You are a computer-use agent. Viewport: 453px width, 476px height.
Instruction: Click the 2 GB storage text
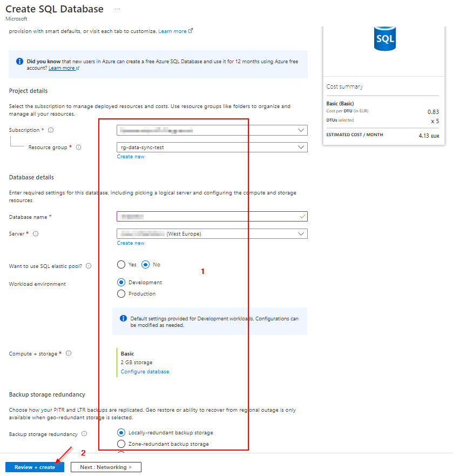click(x=137, y=363)
